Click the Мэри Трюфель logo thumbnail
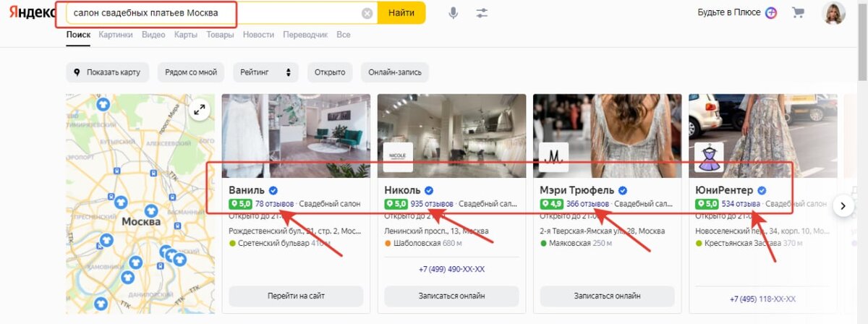Screen dimensions: 868x324 click(x=554, y=157)
